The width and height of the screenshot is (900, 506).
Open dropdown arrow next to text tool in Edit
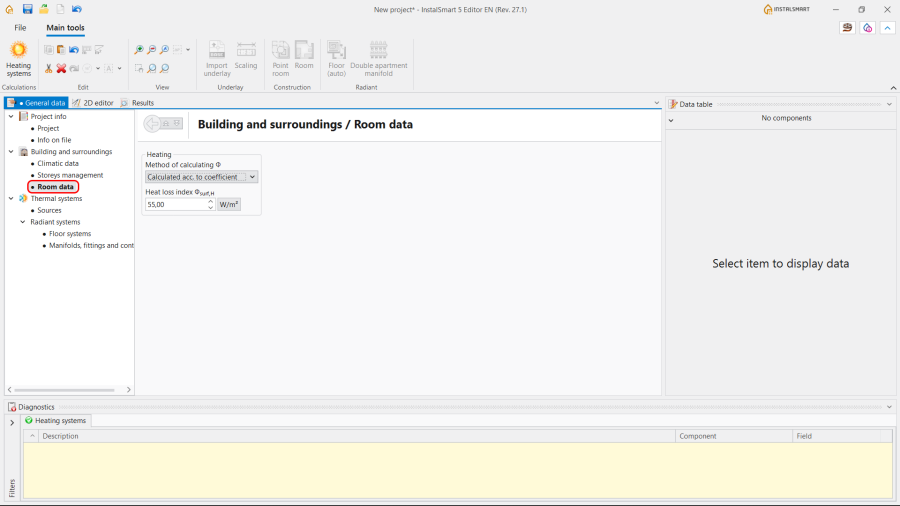pos(119,68)
